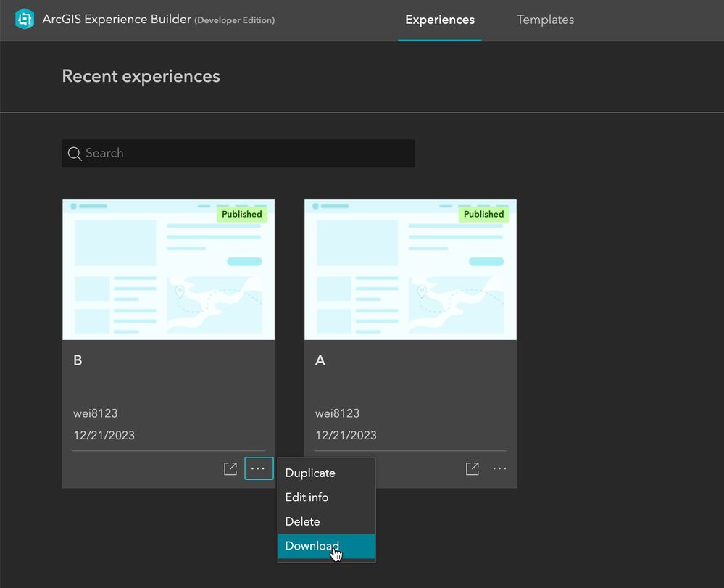Switch to the Experiences tab
Screen dimensions: 724x588
coord(440,20)
